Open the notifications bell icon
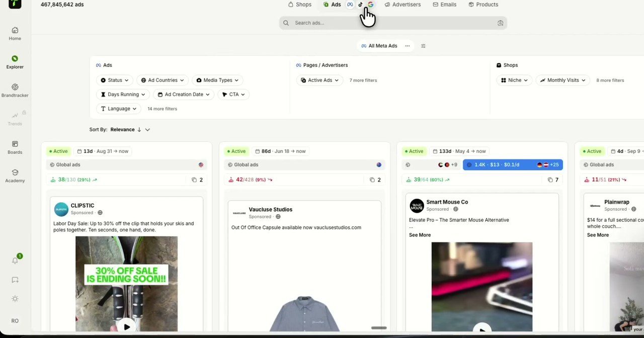Screen dimensions: 644x338 point(15,261)
